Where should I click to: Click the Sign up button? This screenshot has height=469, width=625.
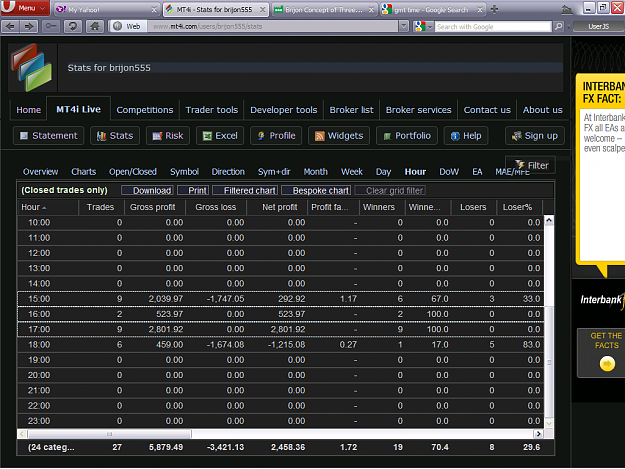[535, 135]
